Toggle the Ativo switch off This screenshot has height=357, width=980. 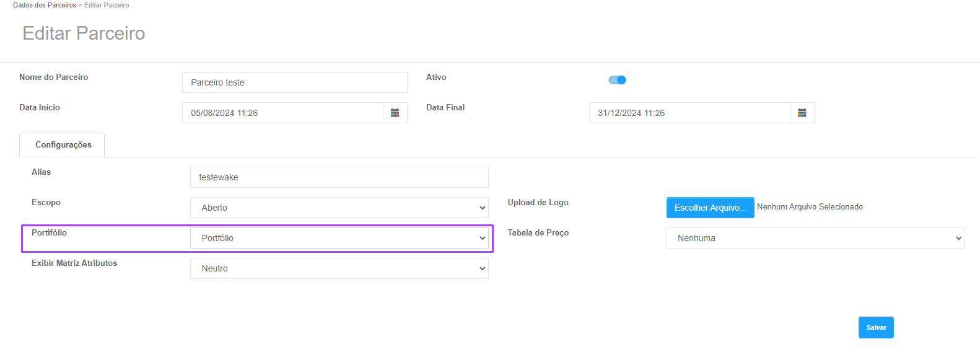click(x=618, y=80)
